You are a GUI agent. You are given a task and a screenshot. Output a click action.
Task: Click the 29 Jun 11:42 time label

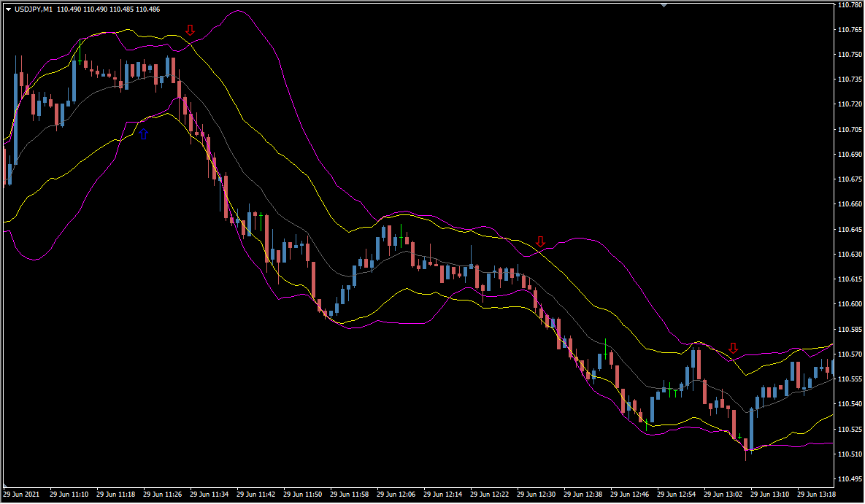[256, 494]
